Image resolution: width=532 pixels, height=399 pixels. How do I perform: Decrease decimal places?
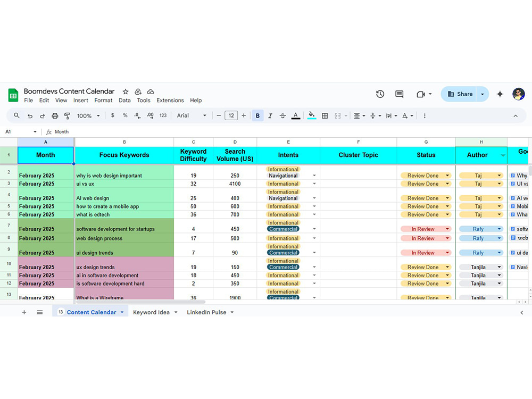pyautogui.click(x=137, y=115)
